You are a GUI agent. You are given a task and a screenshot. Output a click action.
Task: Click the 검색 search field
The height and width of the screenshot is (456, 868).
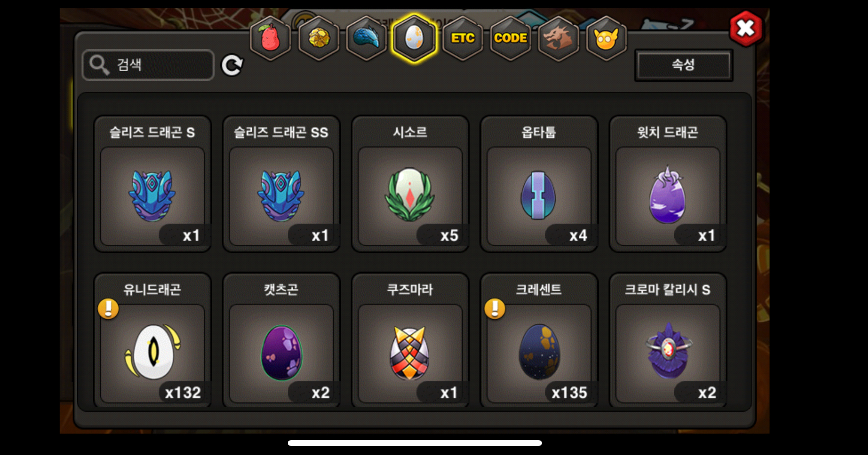click(148, 65)
